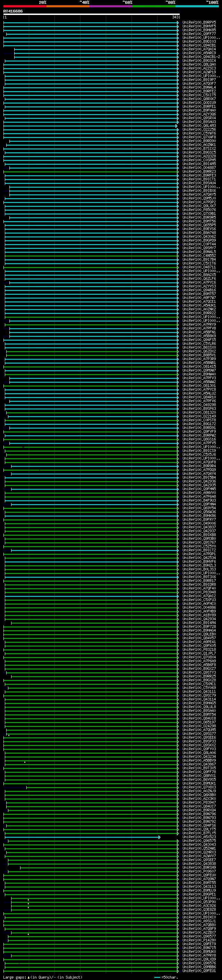Click hit label UniRef100_O48711
Viewport: 222px width, 980px height.
pos(199,267)
